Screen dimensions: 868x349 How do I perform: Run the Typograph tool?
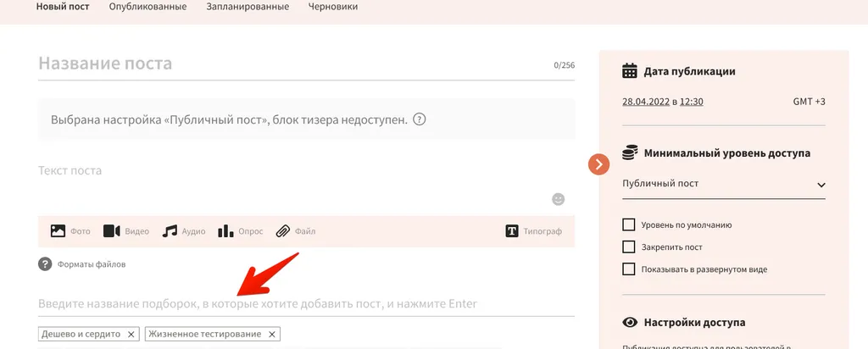click(512, 231)
